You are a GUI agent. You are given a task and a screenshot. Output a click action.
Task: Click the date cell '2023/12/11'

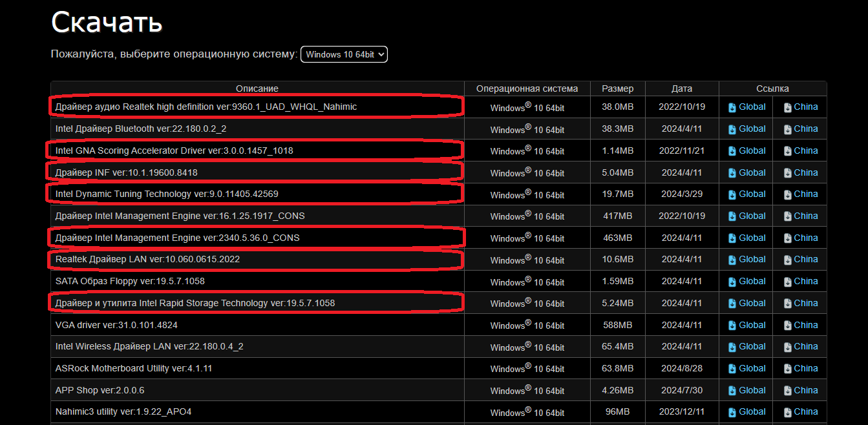click(x=682, y=411)
